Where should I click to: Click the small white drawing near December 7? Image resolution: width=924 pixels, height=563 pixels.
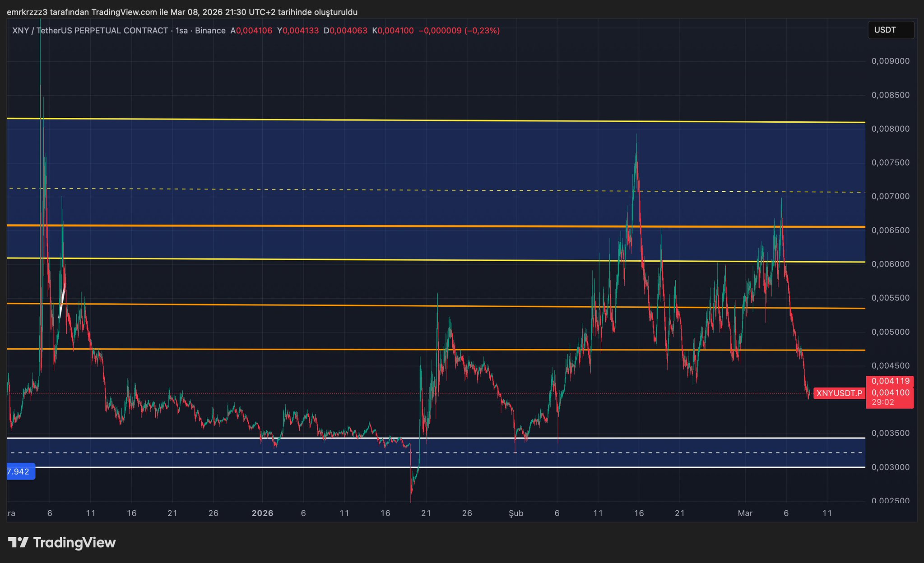63,300
